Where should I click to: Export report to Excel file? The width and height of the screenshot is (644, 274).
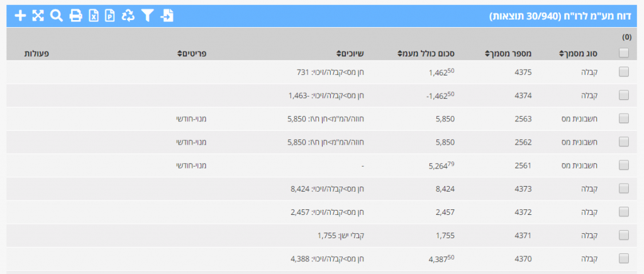pos(93,16)
